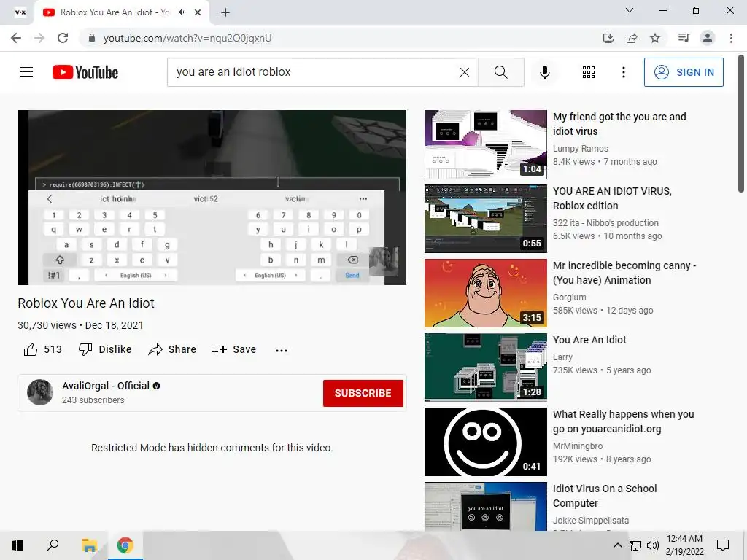747x560 pixels.
Task: Open the Chrome three-dot menu
Action: 731,38
